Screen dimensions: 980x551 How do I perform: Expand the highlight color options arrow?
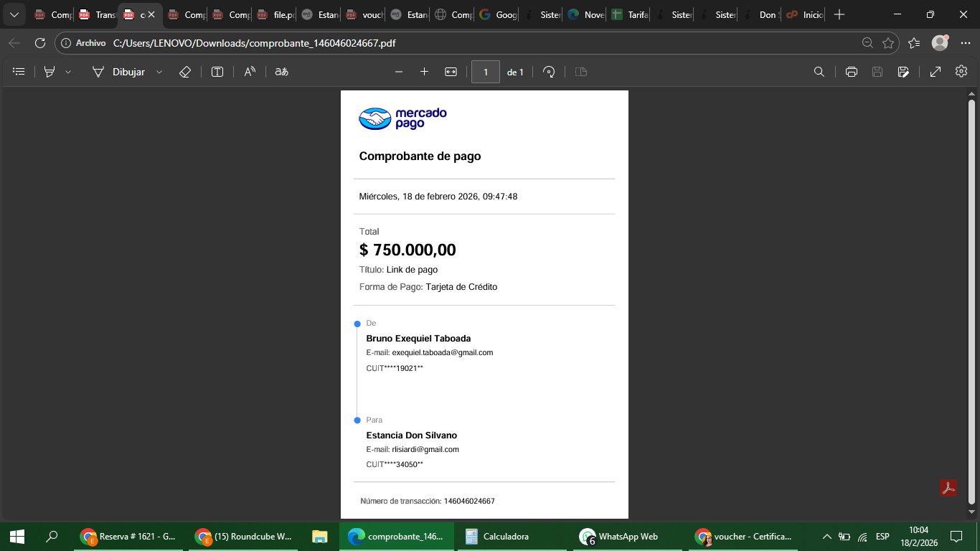pos(68,72)
